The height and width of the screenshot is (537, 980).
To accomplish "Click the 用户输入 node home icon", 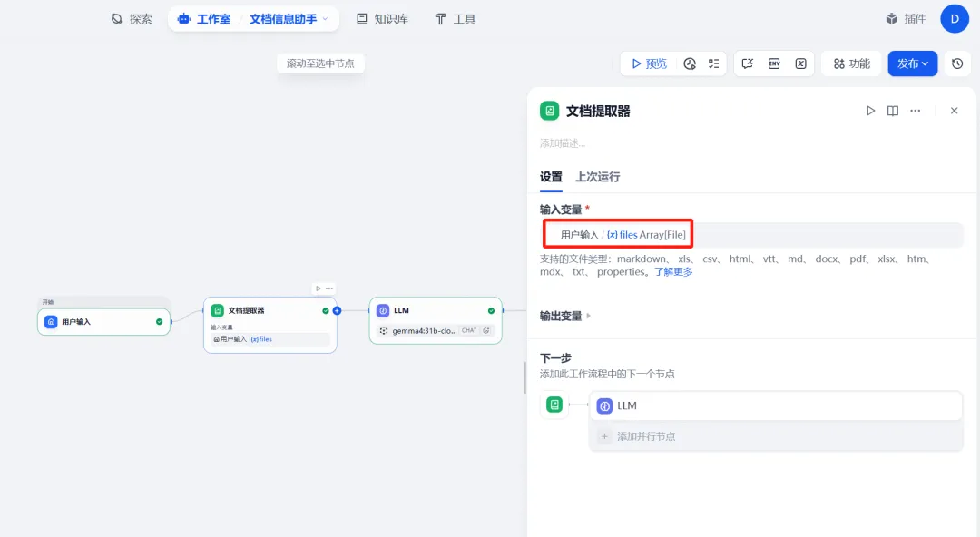I will (51, 321).
